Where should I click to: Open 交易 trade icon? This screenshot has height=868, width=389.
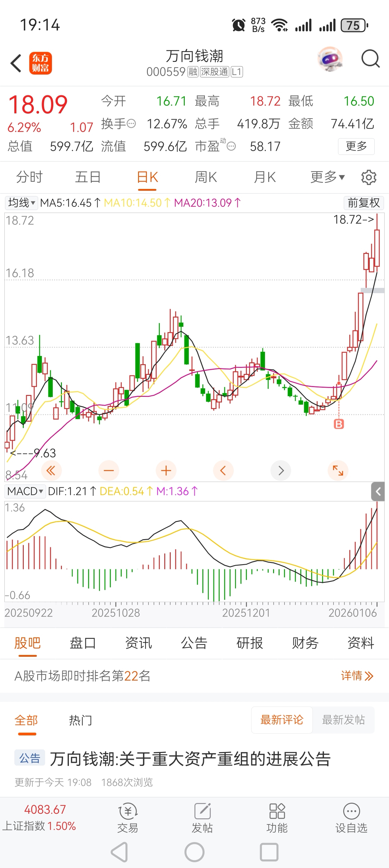point(128,818)
